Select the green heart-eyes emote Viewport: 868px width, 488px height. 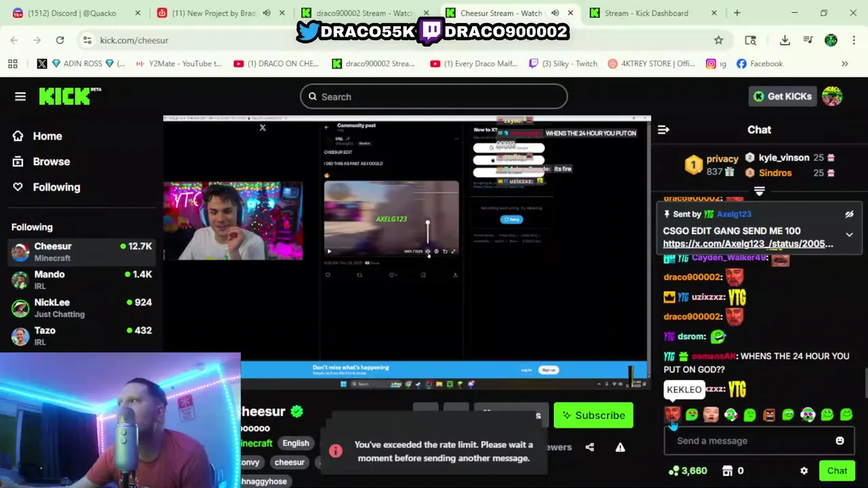[692, 414]
